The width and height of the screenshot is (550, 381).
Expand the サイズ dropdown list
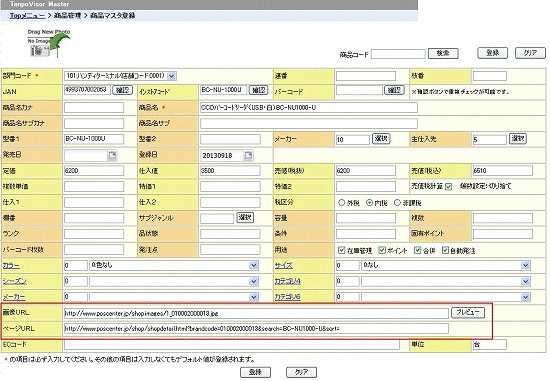point(525,266)
